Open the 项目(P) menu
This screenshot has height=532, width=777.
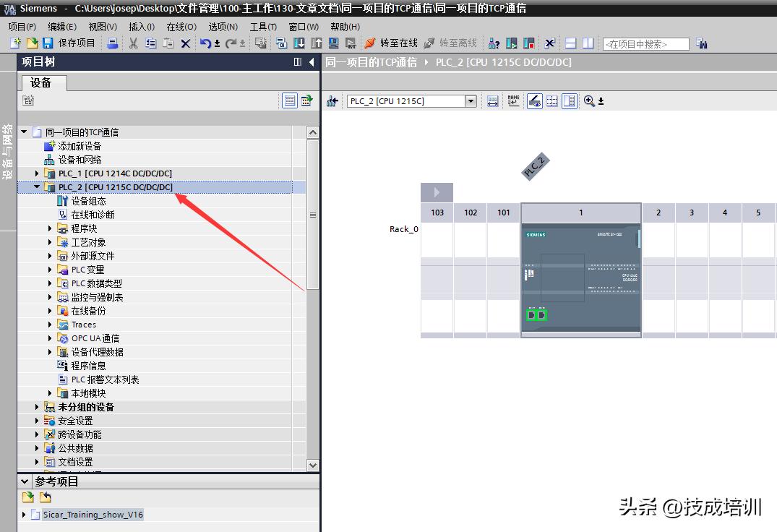pos(22,27)
